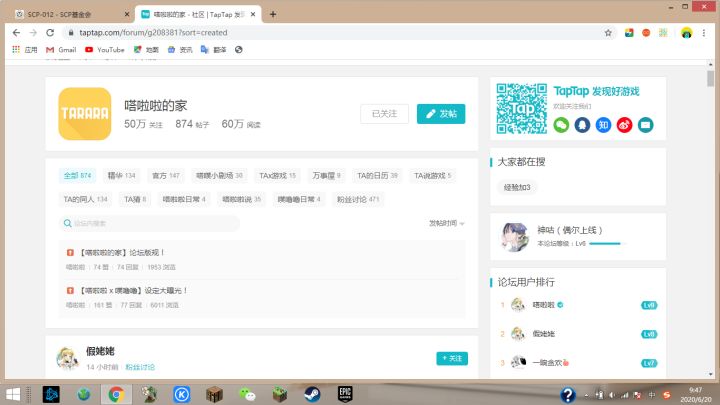Open Epic Games launcher from taskbar
This screenshot has height=405, width=720.
(x=345, y=394)
